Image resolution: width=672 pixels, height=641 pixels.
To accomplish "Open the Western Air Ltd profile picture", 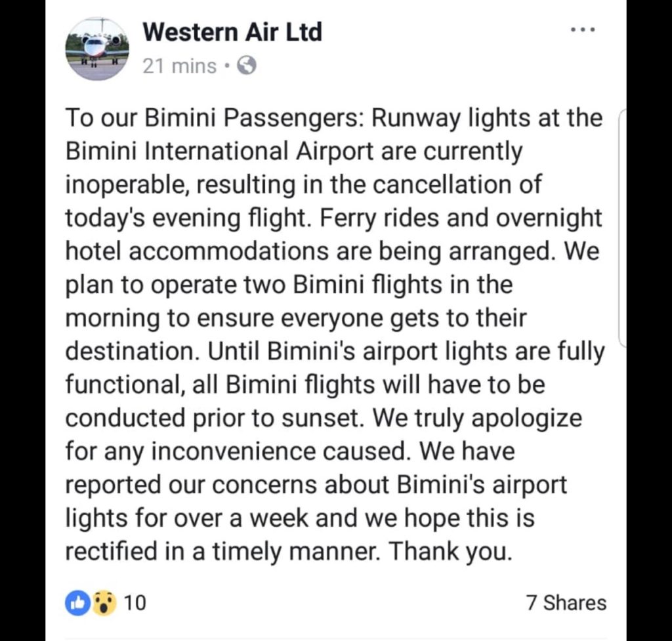I will [x=97, y=49].
